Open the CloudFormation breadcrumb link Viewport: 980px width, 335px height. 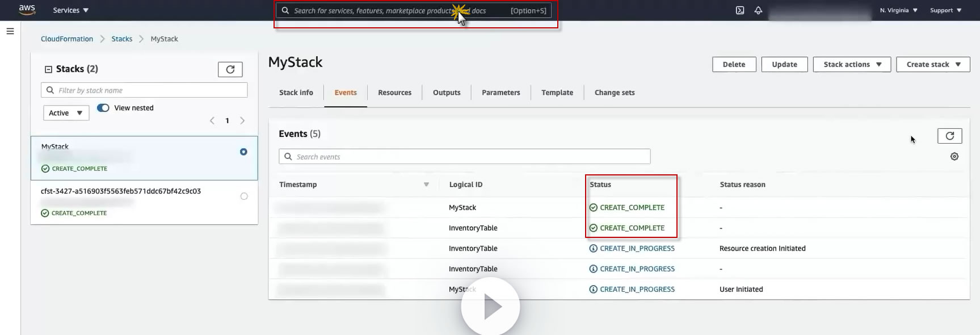coord(67,39)
